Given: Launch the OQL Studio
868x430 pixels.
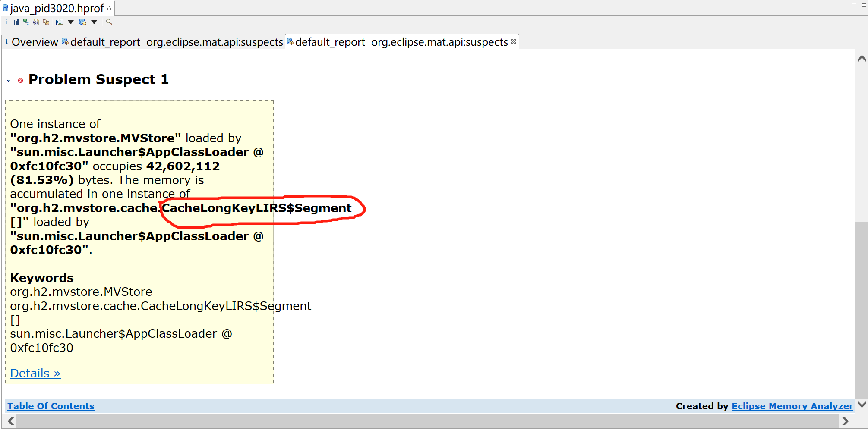Looking at the screenshot, I should (36, 22).
